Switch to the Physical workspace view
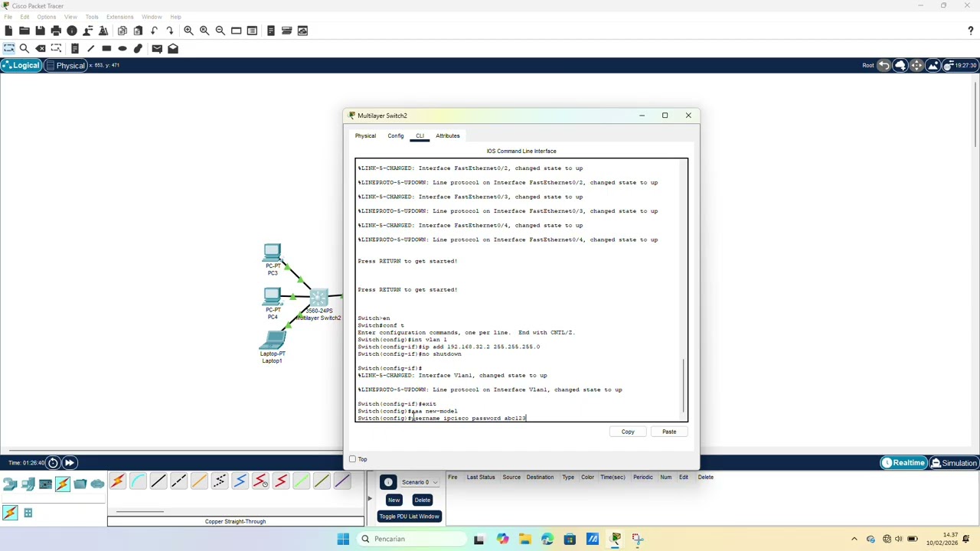 point(65,66)
